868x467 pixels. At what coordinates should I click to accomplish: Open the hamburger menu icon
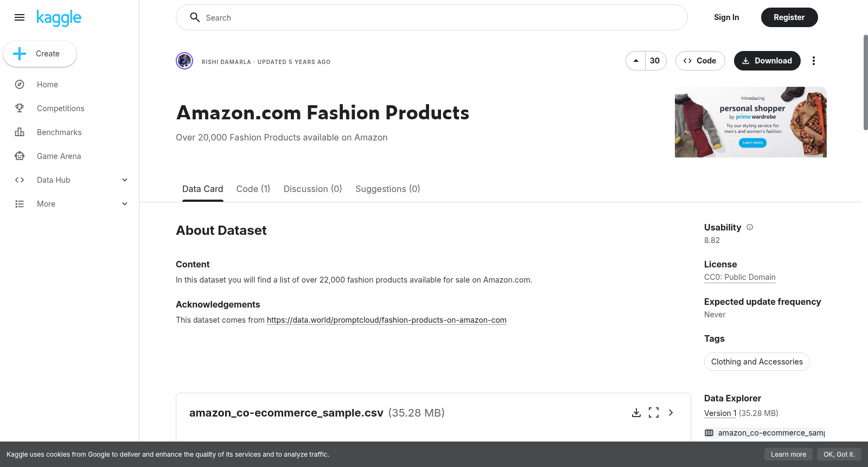[20, 17]
